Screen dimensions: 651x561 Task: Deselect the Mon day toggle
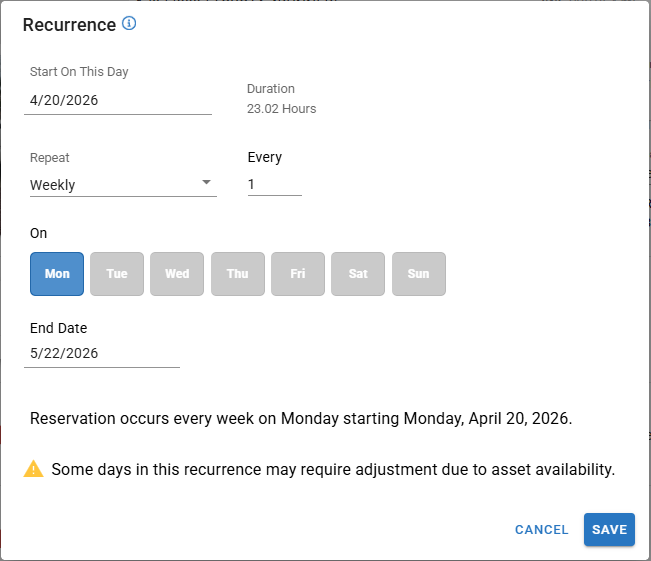(x=57, y=274)
